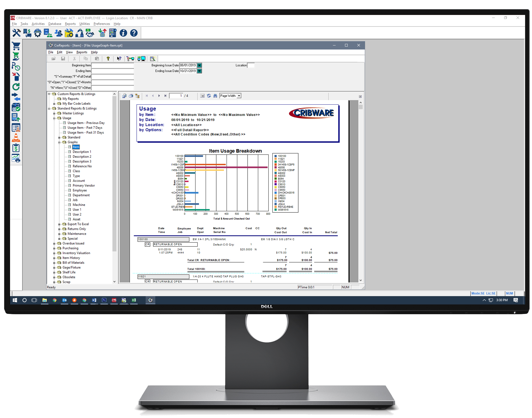This screenshot has width=532, height=418.
Task: Click the report viewer refresh icon
Action: (x=209, y=96)
